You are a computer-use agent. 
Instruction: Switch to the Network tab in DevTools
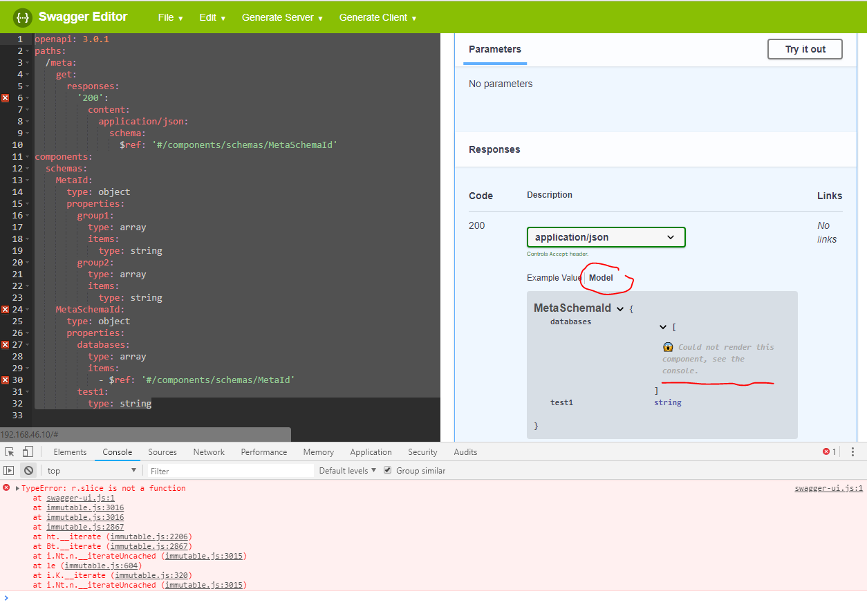tap(208, 451)
